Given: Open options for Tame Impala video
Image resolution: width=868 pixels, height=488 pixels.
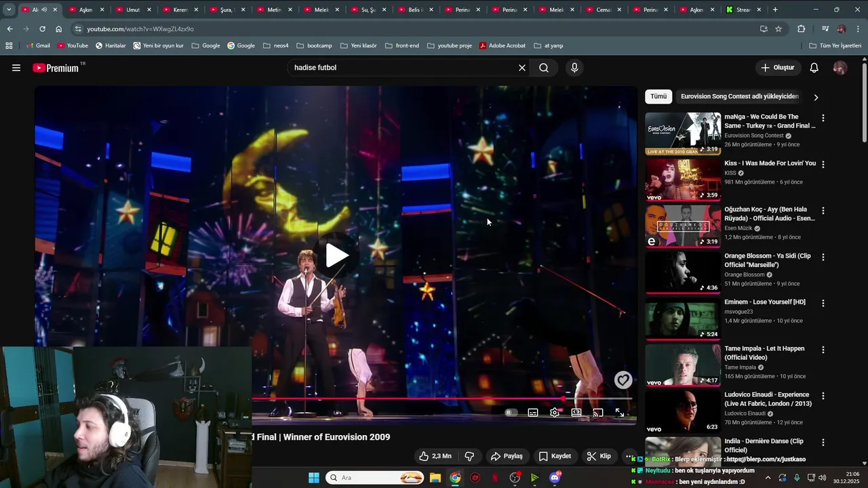Looking at the screenshot, I should click(823, 350).
